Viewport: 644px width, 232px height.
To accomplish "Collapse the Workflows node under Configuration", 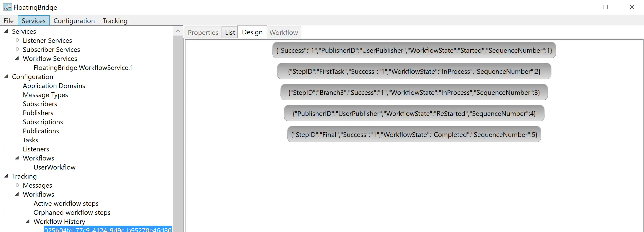I will (17, 158).
